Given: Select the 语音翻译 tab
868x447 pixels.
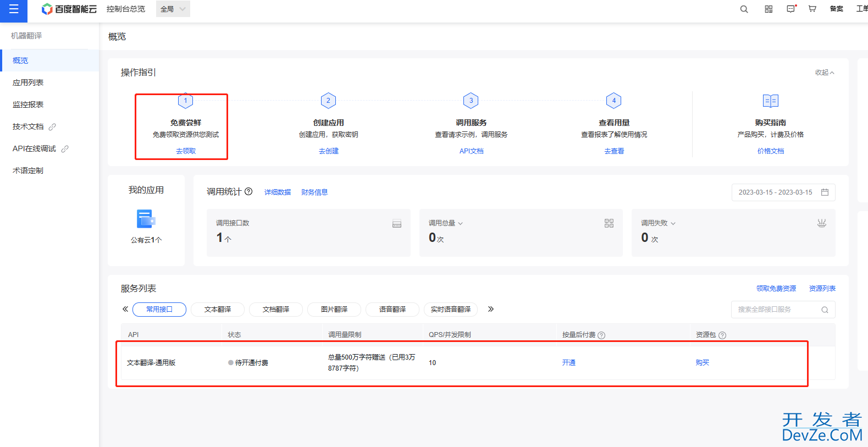Looking at the screenshot, I should point(392,310).
